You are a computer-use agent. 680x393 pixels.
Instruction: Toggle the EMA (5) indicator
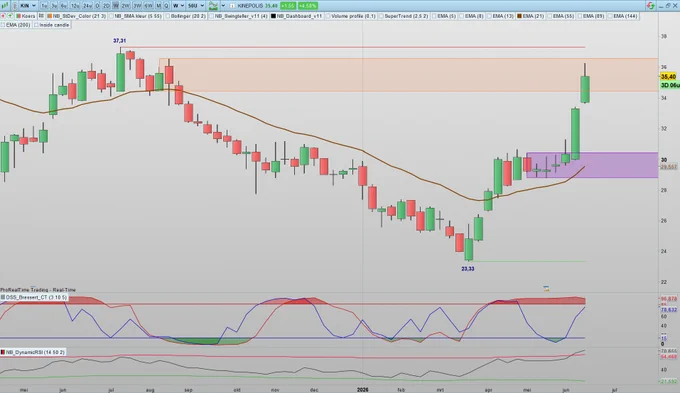[x=445, y=16]
